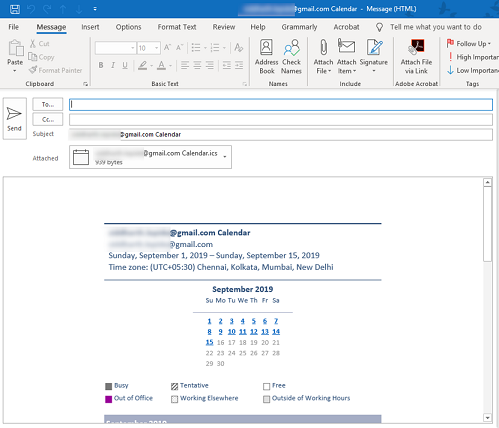Align text to the left

(x=185, y=65)
